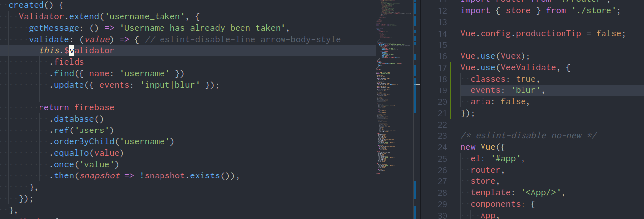This screenshot has width=644, height=219.
Task: Click !snapshot.exists() expression
Action: coord(188,175)
